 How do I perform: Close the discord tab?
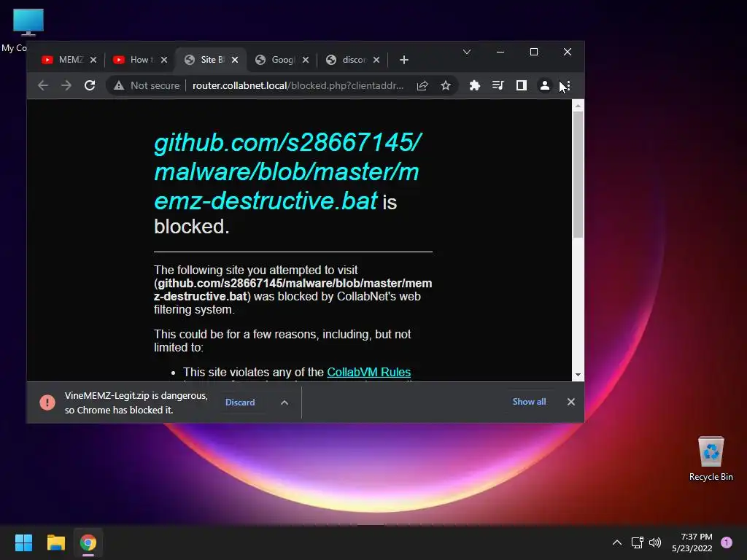point(376,60)
